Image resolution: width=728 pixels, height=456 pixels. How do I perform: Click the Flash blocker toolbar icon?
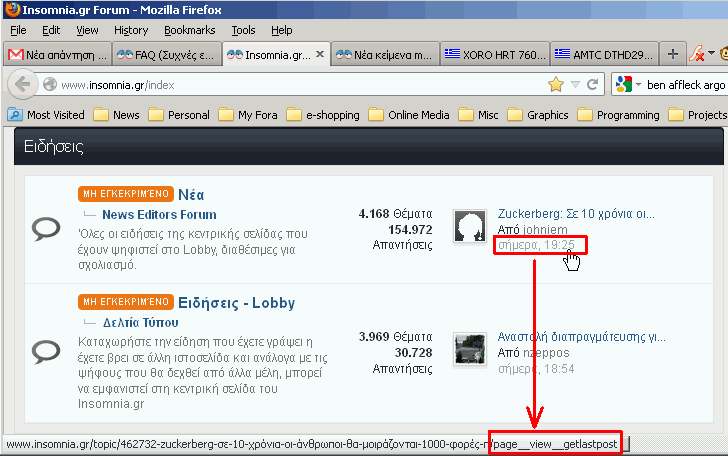696,54
